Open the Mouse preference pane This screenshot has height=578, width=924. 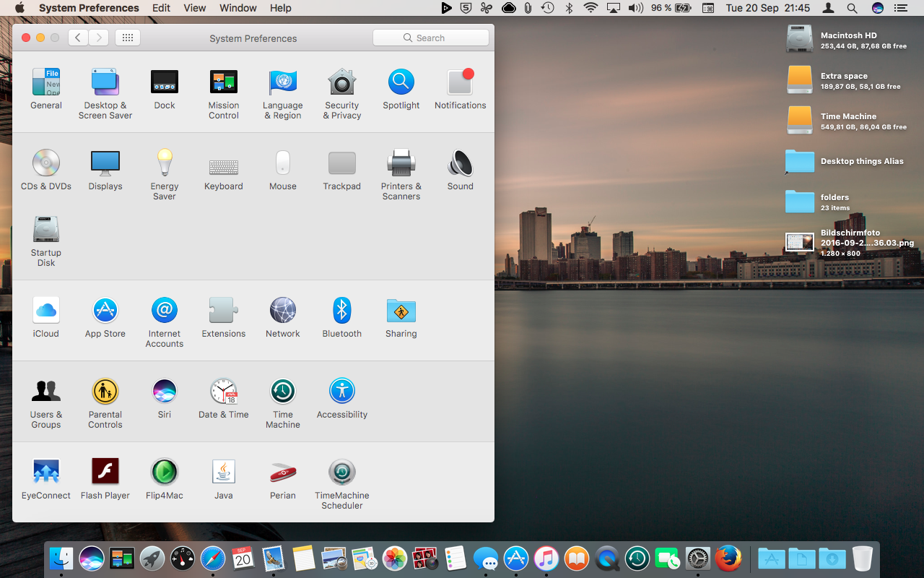point(283,163)
